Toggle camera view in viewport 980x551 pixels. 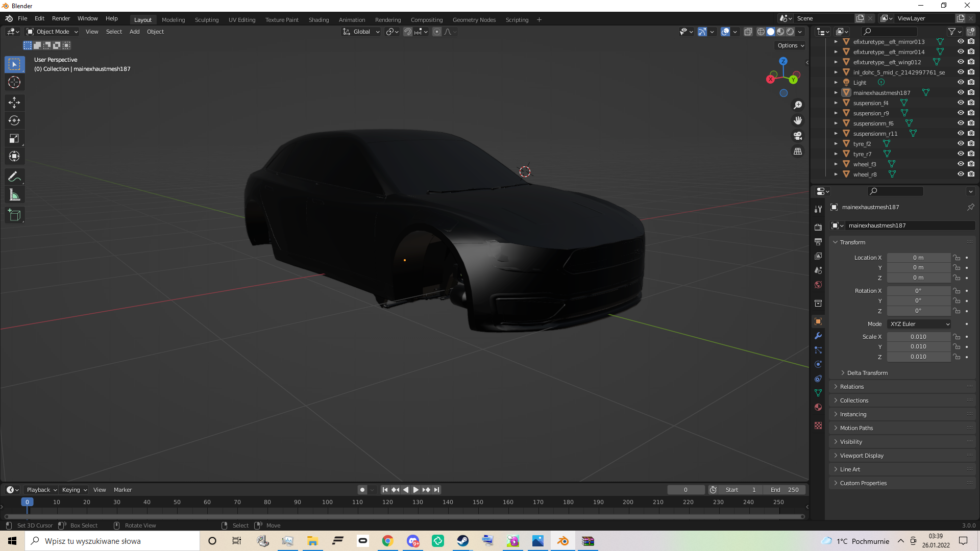pos(797,136)
